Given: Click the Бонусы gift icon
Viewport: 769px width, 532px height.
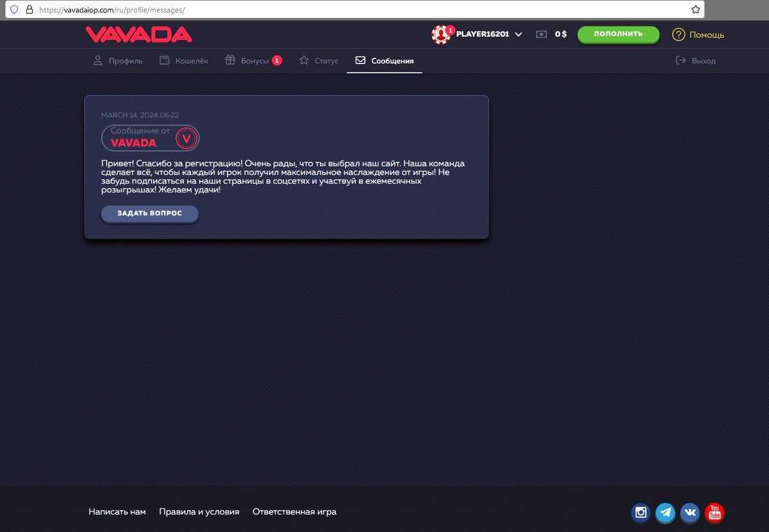Looking at the screenshot, I should (x=230, y=60).
